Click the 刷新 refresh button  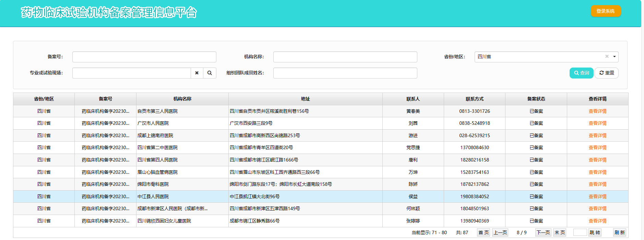619,232
